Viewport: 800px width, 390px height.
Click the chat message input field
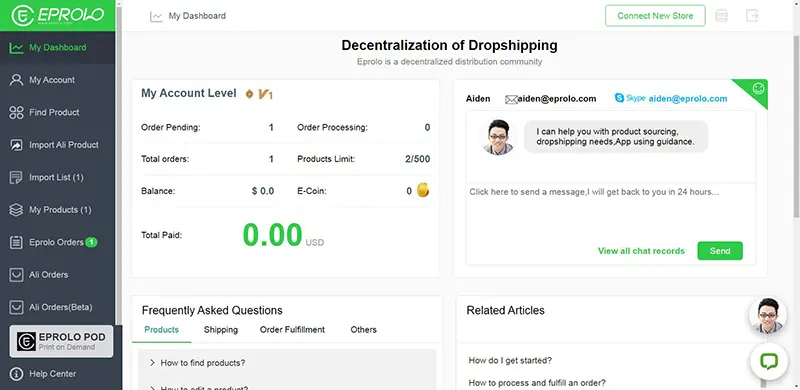click(x=611, y=211)
